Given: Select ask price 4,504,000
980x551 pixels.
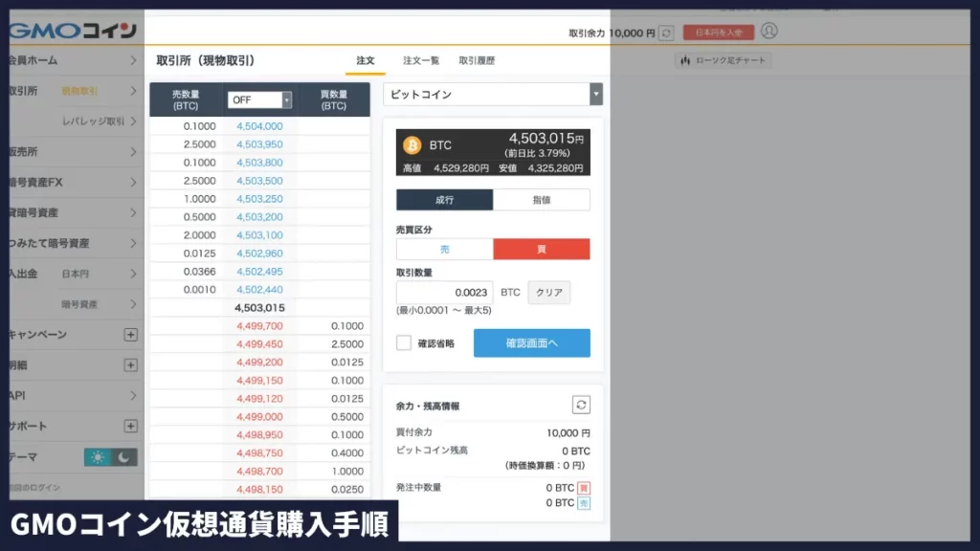Looking at the screenshot, I should coord(259,126).
